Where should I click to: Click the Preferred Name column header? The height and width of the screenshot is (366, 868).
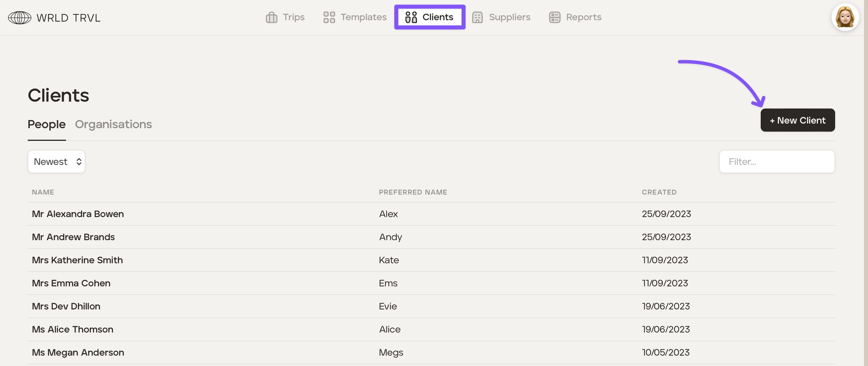click(413, 192)
